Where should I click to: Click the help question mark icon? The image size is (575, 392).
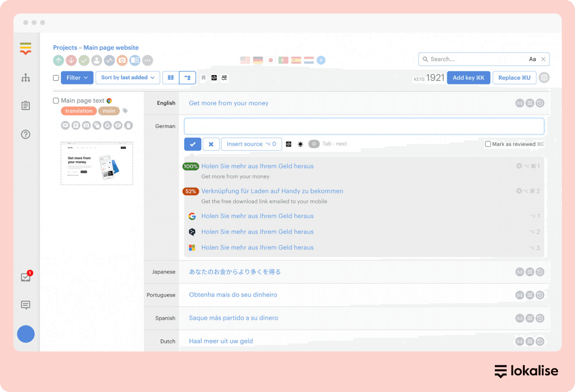26,134
